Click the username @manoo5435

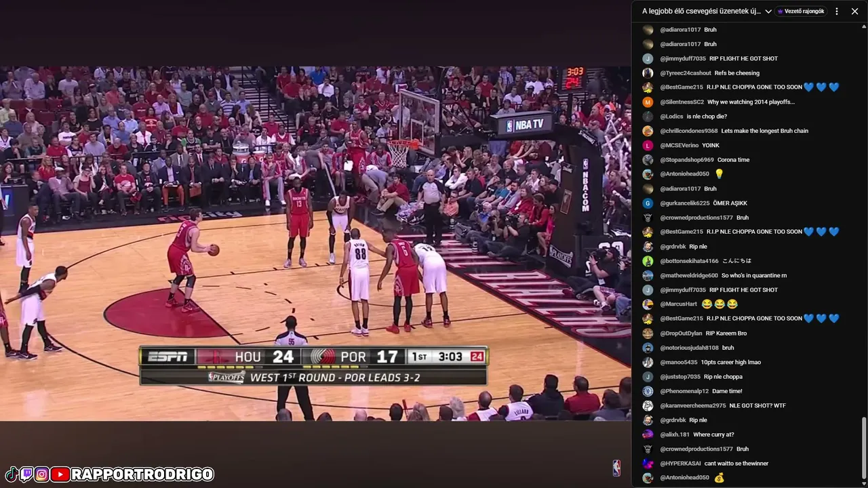(x=679, y=362)
